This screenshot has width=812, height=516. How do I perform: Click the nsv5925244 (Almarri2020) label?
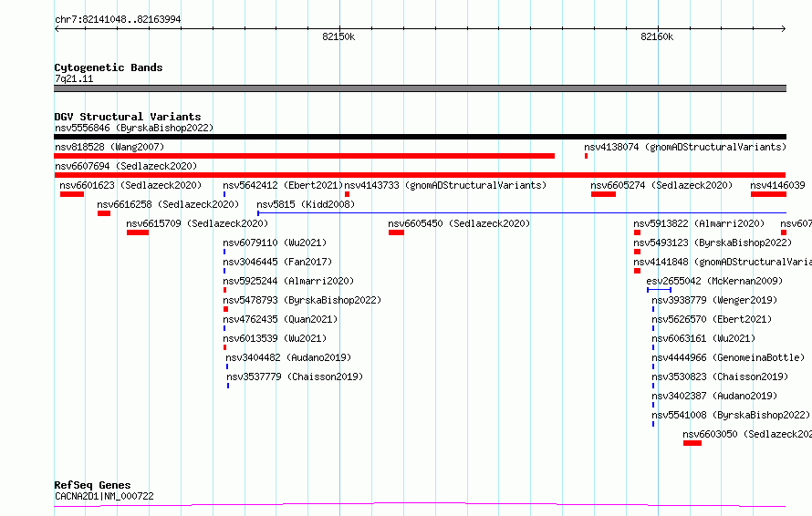(288, 281)
